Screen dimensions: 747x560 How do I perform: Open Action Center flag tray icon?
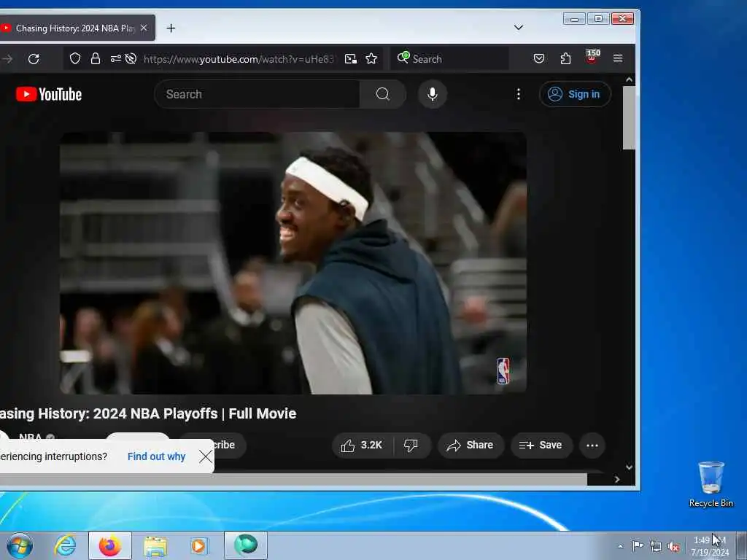pos(638,545)
